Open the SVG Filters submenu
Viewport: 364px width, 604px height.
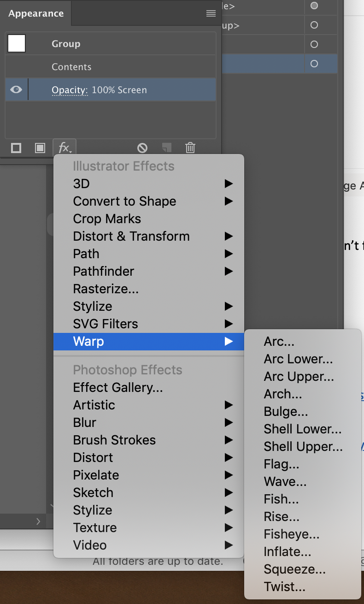[149, 324]
